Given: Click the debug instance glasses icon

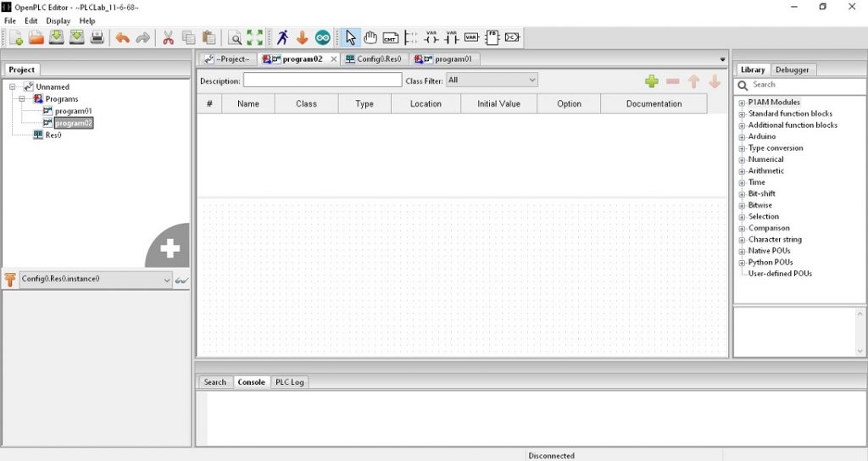Looking at the screenshot, I should 181,280.
